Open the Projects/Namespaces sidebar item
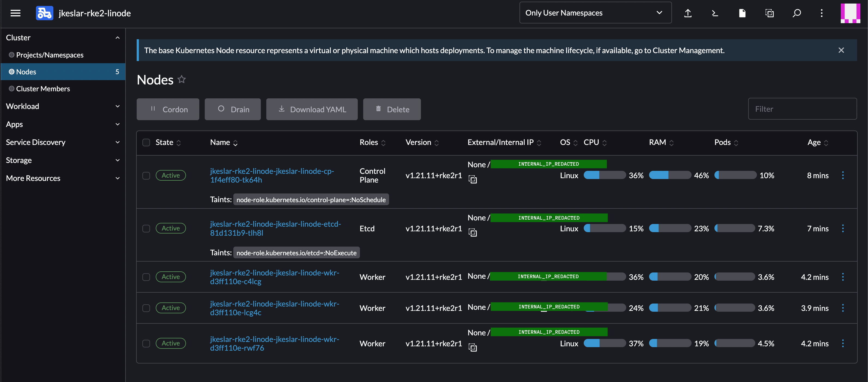The width and height of the screenshot is (868, 382). 50,54
